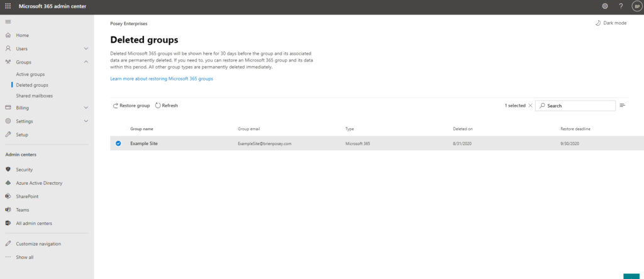Click the Restore group arrow icon
Viewport: 644px width, 279px height.
(116, 106)
